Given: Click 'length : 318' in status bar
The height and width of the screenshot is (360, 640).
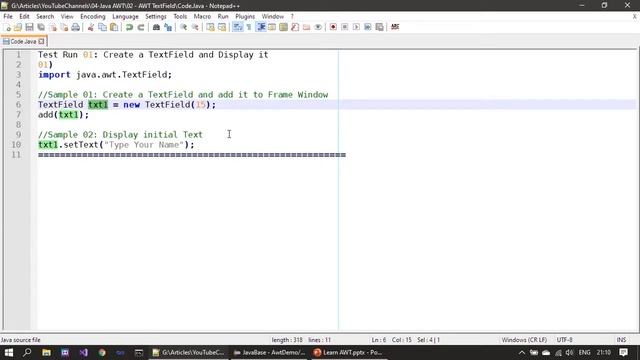Looking at the screenshot, I should coord(287,340).
